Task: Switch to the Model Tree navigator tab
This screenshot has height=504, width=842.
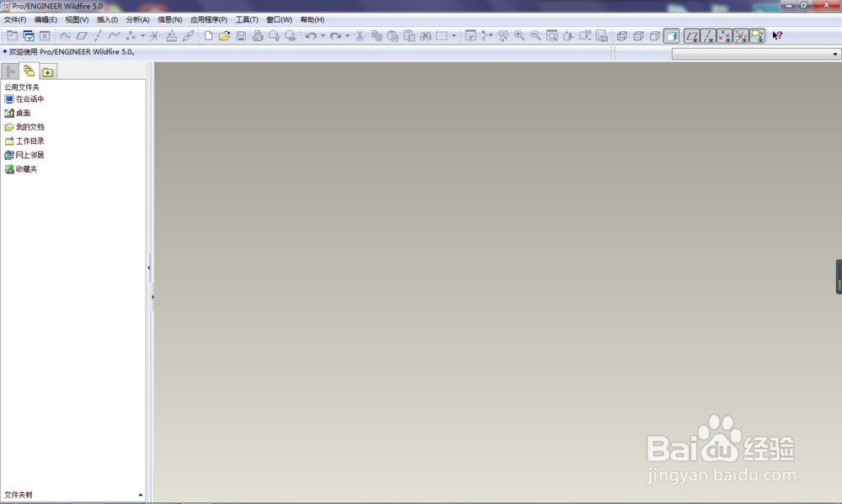Action: (x=10, y=72)
